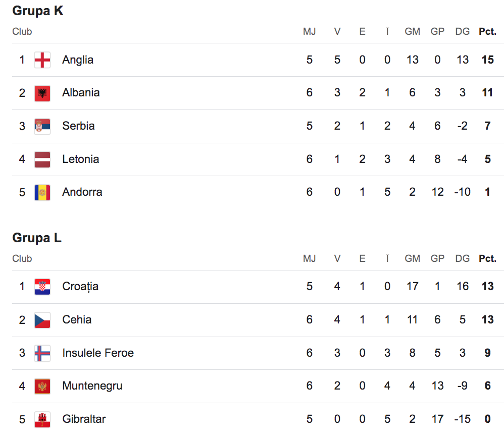The width and height of the screenshot is (504, 438).
Task: Open the Insulele Feroe team link
Action: pyautogui.click(x=98, y=353)
